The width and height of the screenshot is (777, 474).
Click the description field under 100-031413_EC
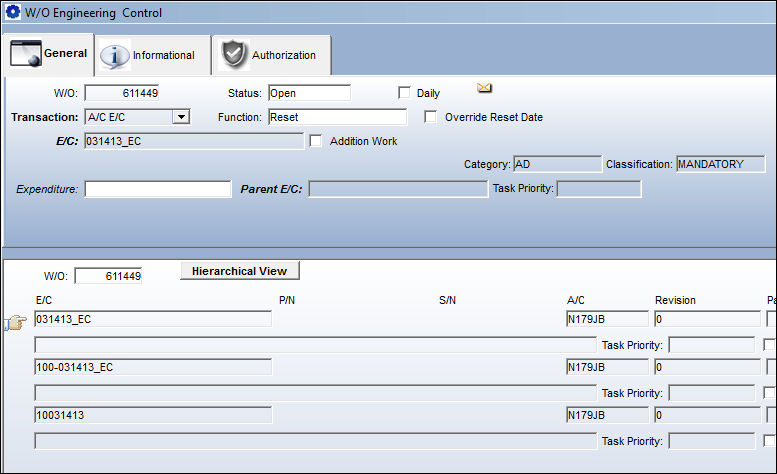(x=315, y=393)
